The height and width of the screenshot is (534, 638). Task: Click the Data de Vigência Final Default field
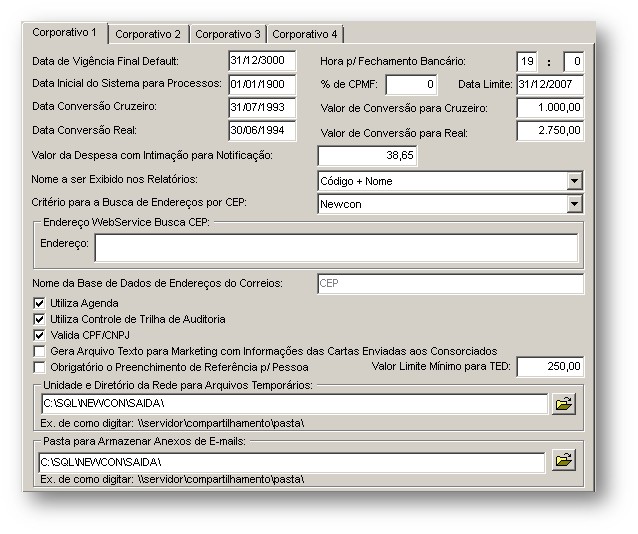[x=262, y=61]
